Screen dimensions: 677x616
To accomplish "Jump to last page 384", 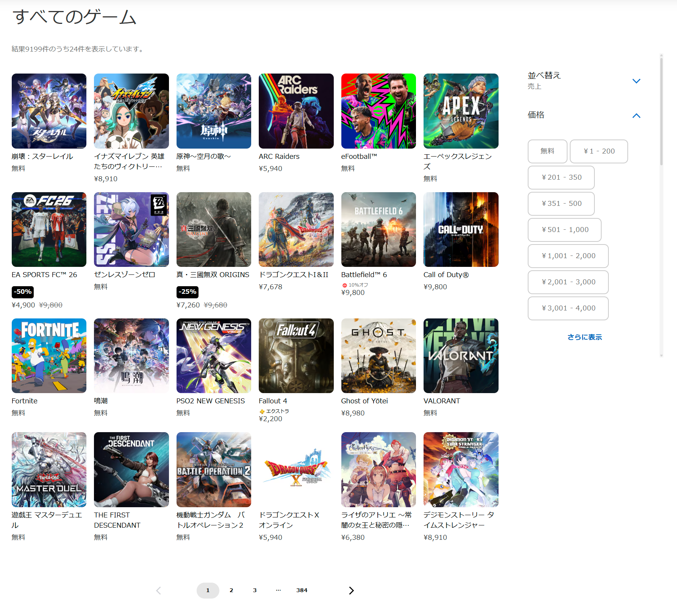I will click(x=302, y=590).
